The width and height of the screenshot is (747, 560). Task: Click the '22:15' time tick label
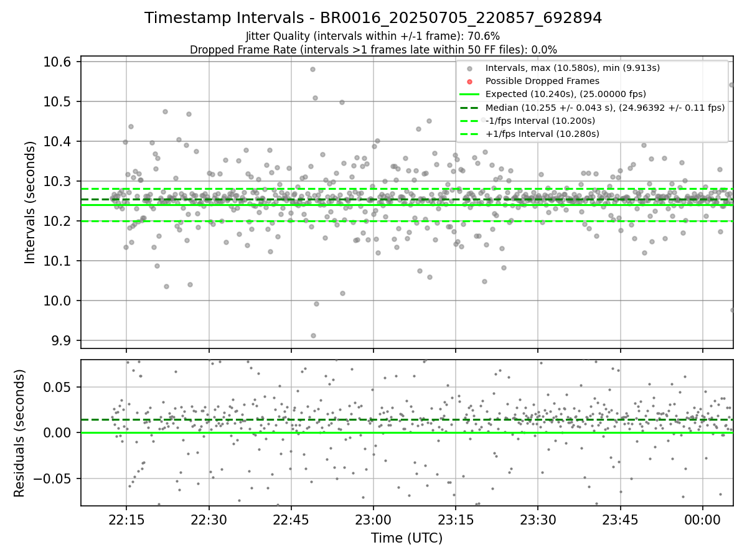point(126,519)
